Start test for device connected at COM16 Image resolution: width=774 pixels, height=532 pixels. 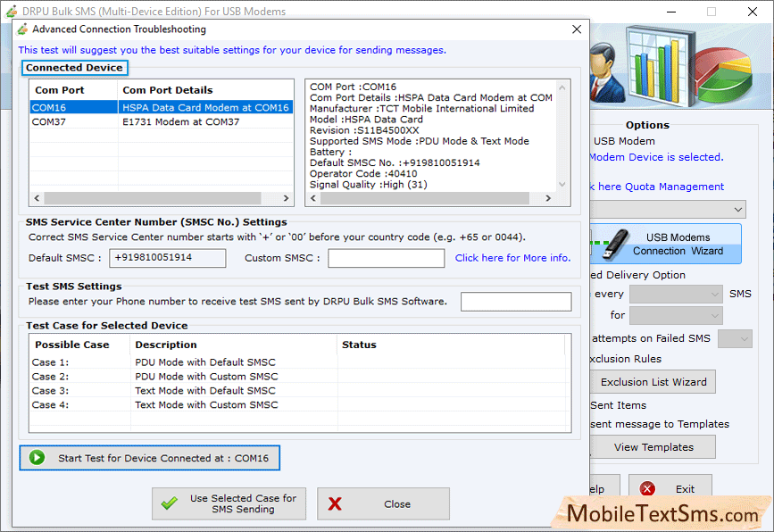tap(150, 458)
